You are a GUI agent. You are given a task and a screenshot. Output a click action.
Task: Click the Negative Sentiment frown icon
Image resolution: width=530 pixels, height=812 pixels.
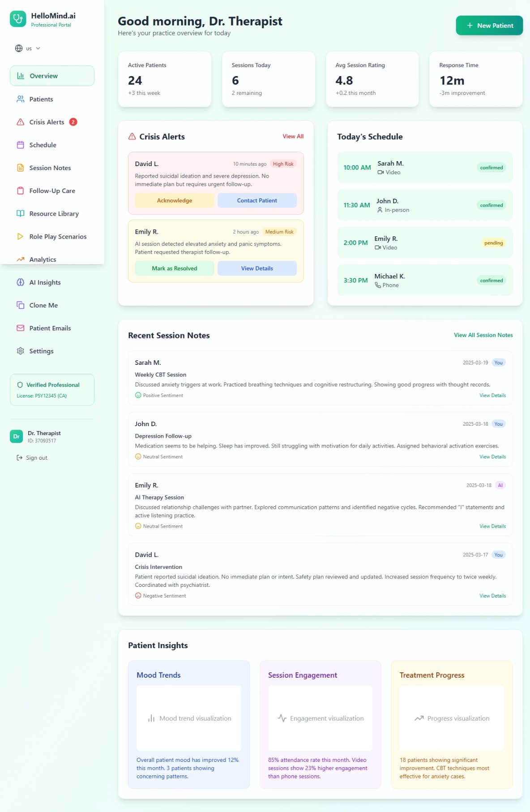pos(138,596)
